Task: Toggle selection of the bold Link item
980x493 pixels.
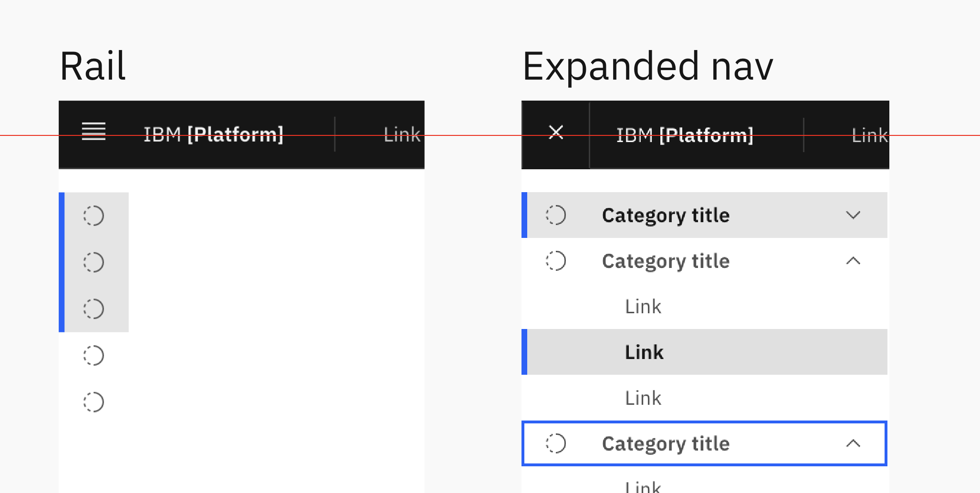Action: point(644,352)
